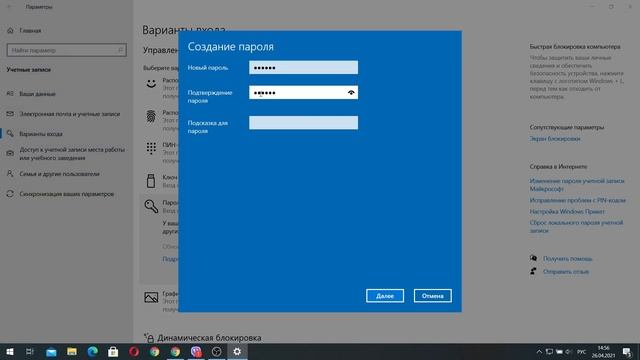Click the taskbar clock and date
The height and width of the screenshot is (360, 640).
pos(604,352)
